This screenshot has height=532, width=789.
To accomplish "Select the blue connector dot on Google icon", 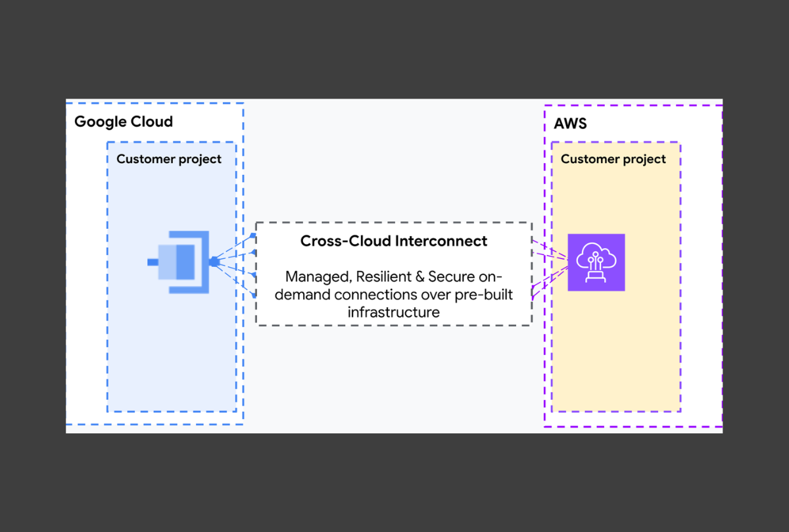I will pyautogui.click(x=214, y=262).
